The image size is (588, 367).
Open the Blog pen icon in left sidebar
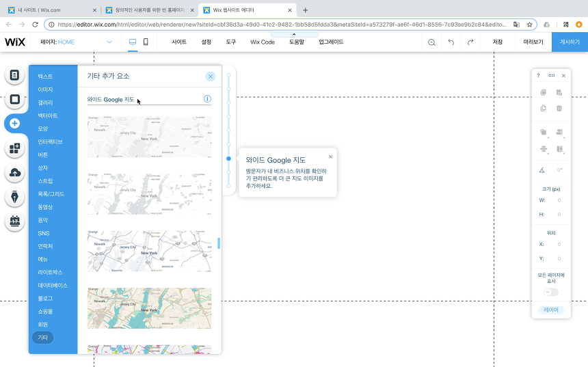tap(14, 197)
